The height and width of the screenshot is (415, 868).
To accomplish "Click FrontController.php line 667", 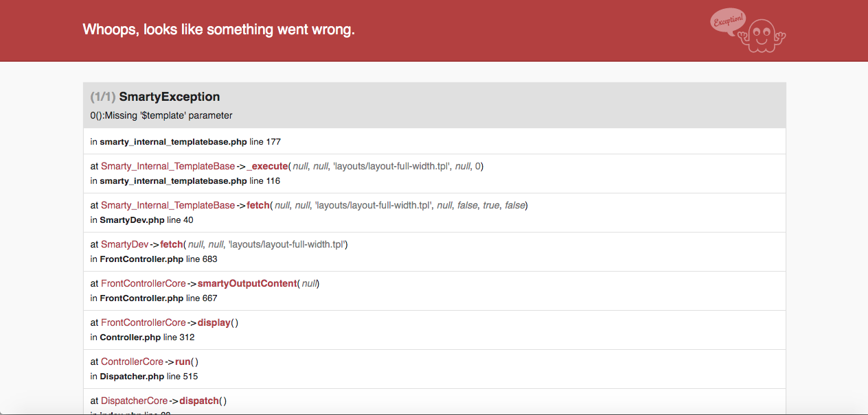I will pos(159,298).
